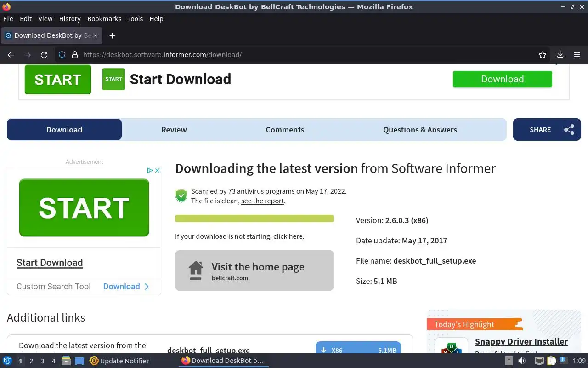The image size is (588, 368).
Task: Click the 'click here' download link
Action: pos(288,236)
